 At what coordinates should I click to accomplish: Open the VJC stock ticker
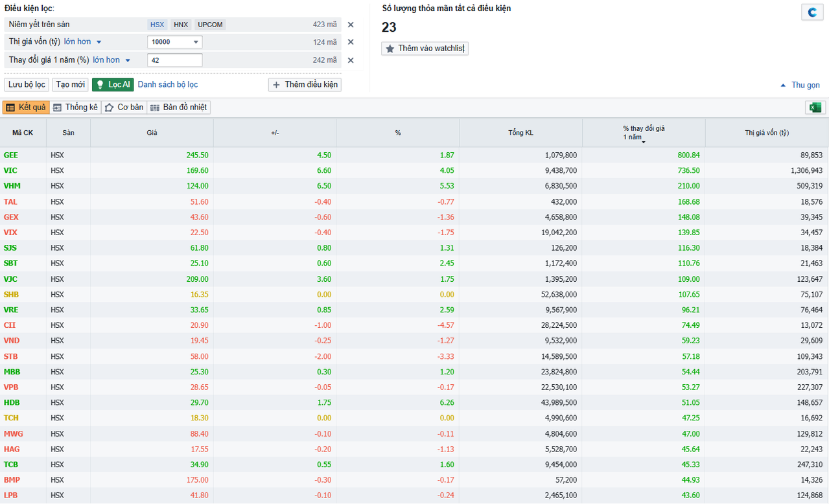coord(10,279)
